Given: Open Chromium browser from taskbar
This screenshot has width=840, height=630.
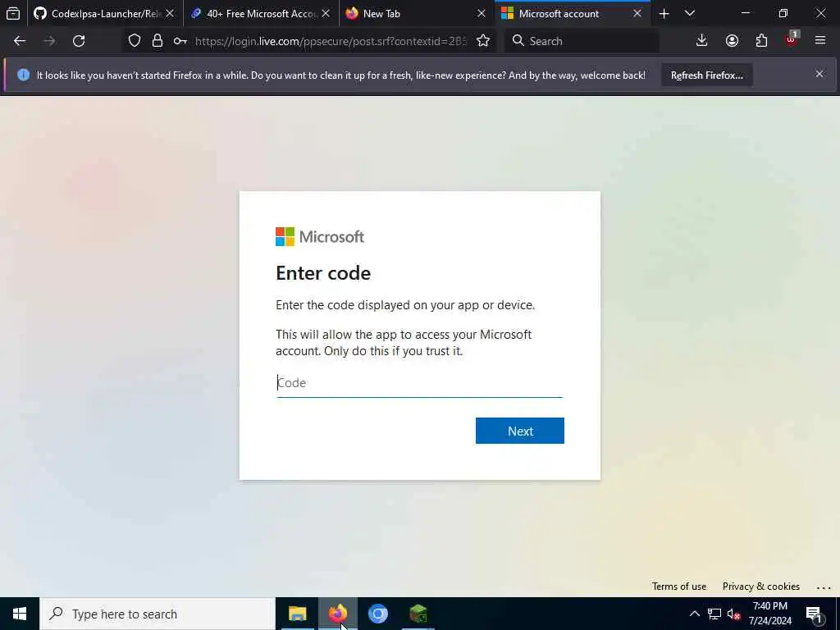Looking at the screenshot, I should pyautogui.click(x=377, y=614).
